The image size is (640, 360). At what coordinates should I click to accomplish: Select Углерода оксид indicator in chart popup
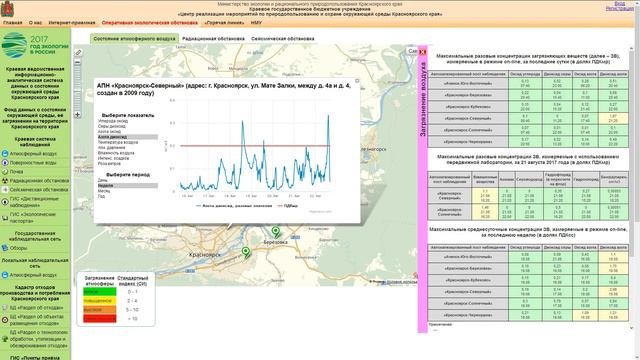click(x=113, y=121)
